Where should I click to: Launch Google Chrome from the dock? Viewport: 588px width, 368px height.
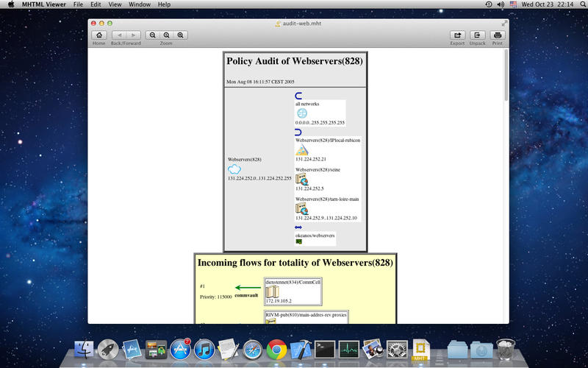tap(277, 350)
